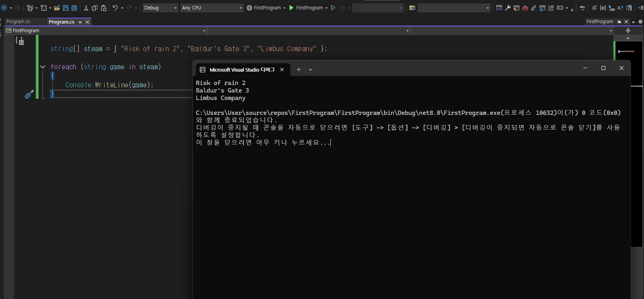Select Microsoft Visual Studio debug console tab

[x=242, y=70]
